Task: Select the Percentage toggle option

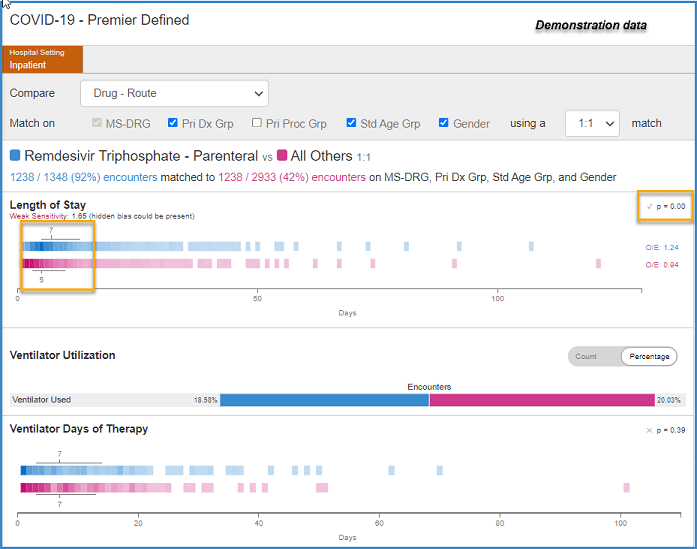Action: click(x=649, y=357)
